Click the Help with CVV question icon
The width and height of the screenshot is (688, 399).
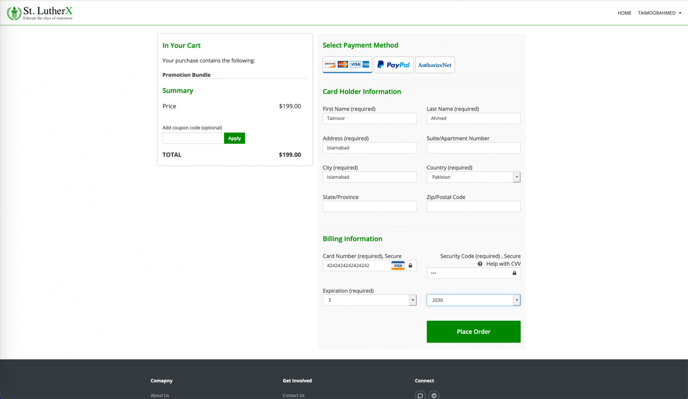480,264
